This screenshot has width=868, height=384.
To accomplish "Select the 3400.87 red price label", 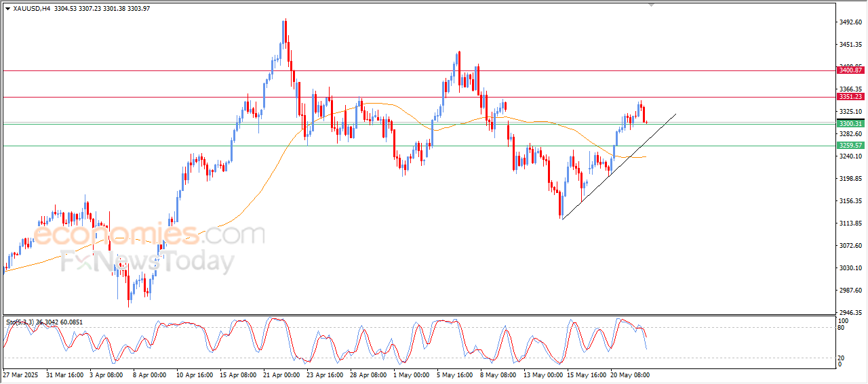I will pyautogui.click(x=850, y=70).
